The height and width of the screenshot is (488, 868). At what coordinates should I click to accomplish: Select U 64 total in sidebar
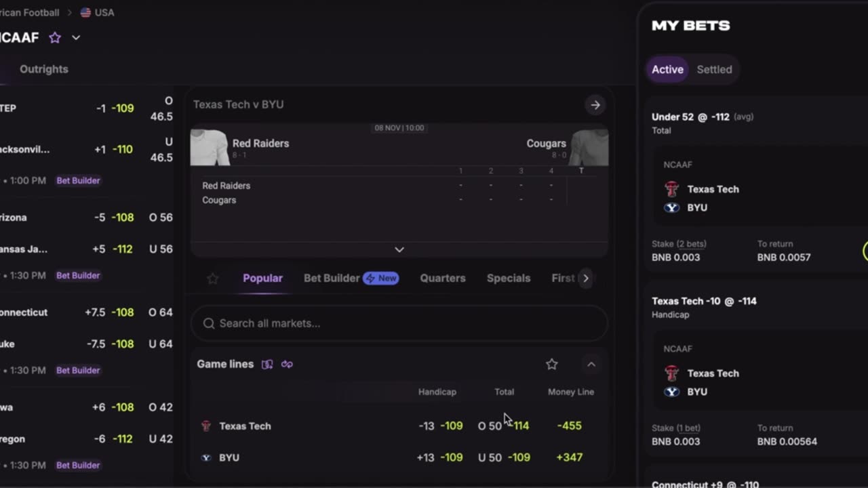pos(161,344)
